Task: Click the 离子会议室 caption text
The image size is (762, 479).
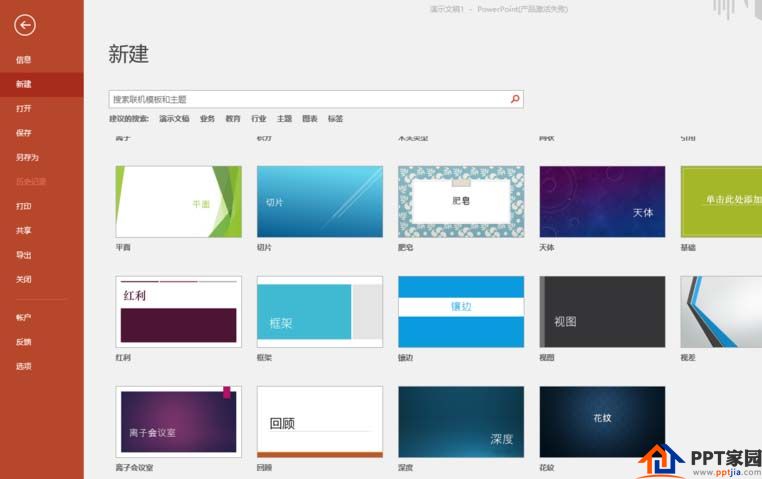Action: point(134,467)
